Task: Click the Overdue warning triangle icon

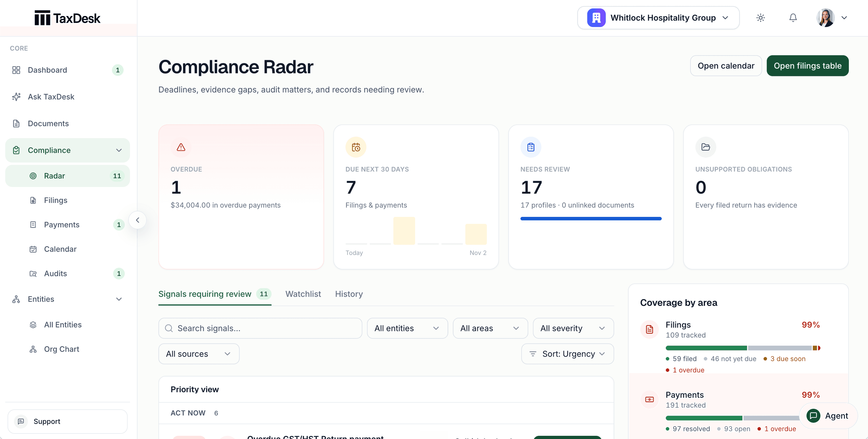Action: click(x=181, y=147)
